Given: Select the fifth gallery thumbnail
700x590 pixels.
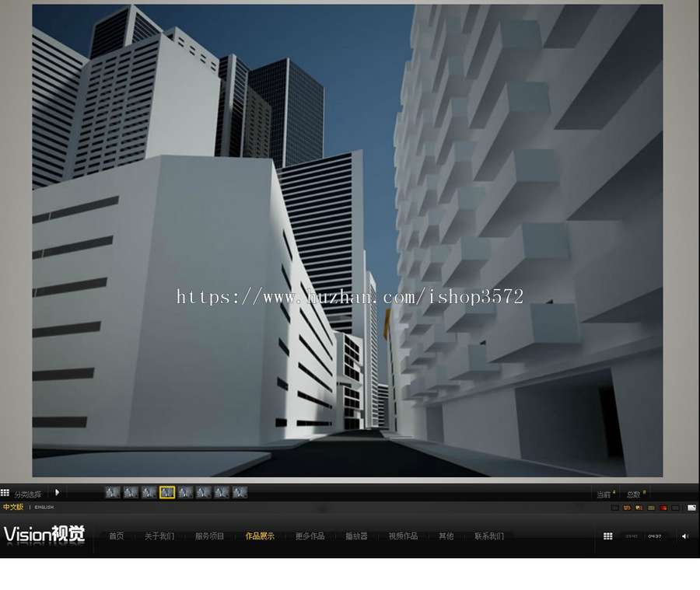Looking at the screenshot, I should pyautogui.click(x=185, y=492).
